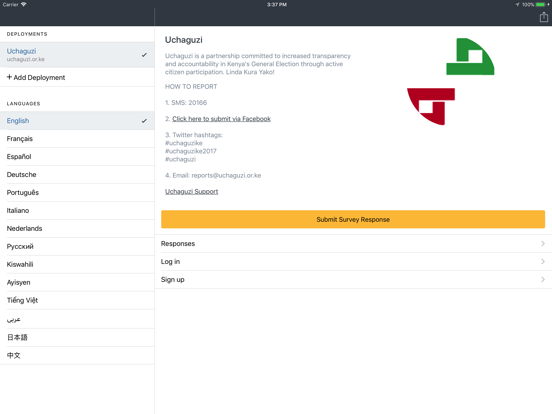Add a new deployment
Viewport: 552px width, 414px height.
point(77,77)
